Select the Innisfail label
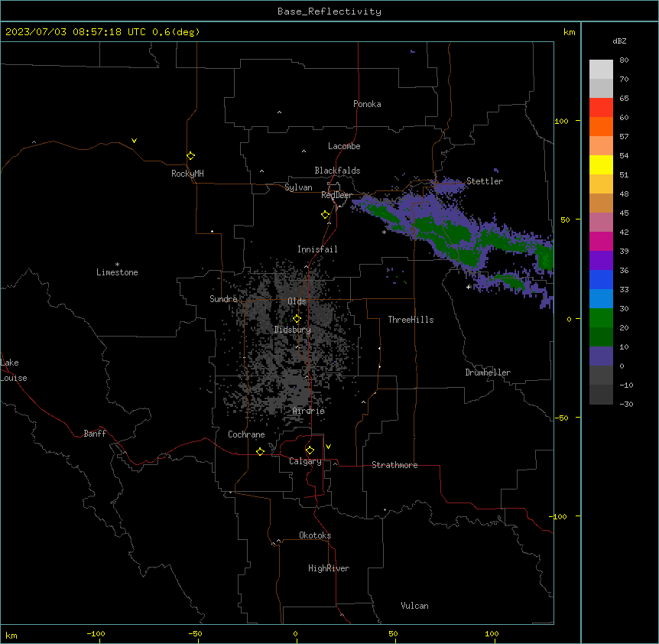This screenshot has width=659, height=644. [x=317, y=249]
